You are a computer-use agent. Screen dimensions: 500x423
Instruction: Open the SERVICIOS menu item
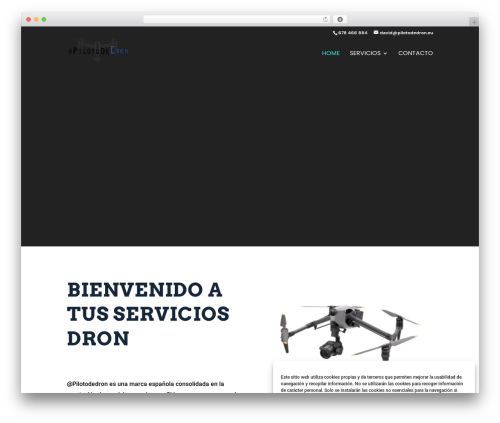coord(365,53)
